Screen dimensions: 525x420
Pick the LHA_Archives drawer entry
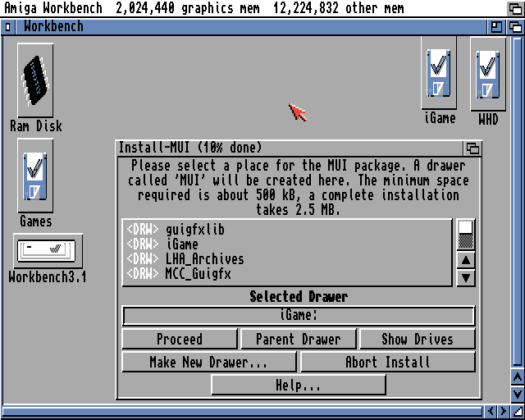pyautogui.click(x=204, y=259)
